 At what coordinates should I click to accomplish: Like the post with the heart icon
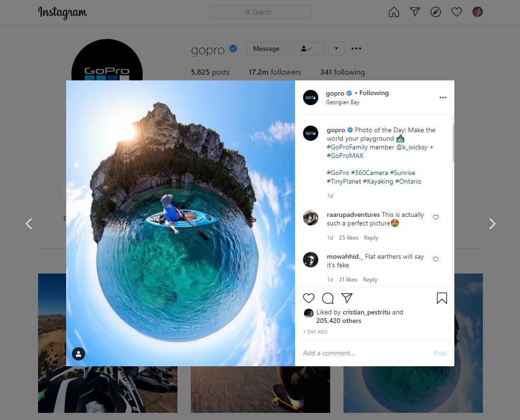point(308,298)
